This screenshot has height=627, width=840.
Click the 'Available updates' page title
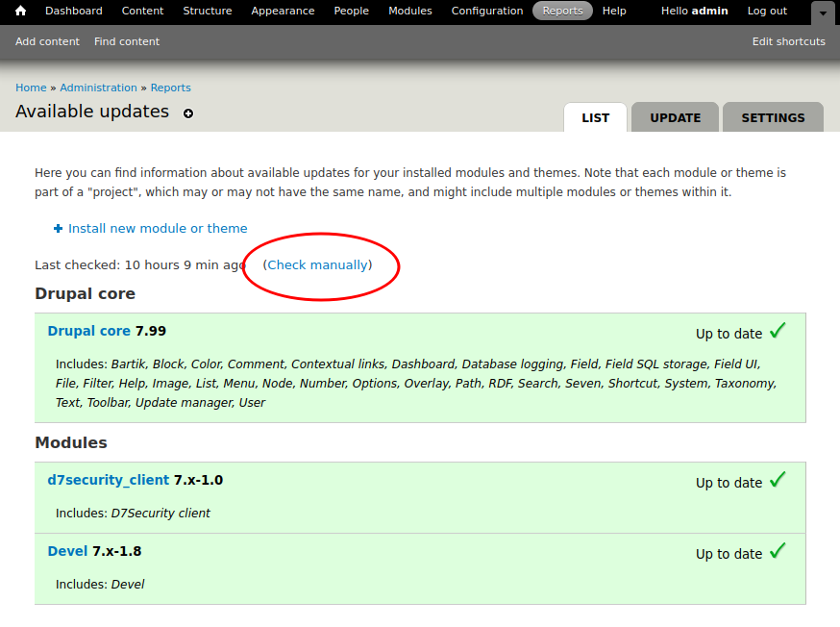pyautogui.click(x=92, y=111)
